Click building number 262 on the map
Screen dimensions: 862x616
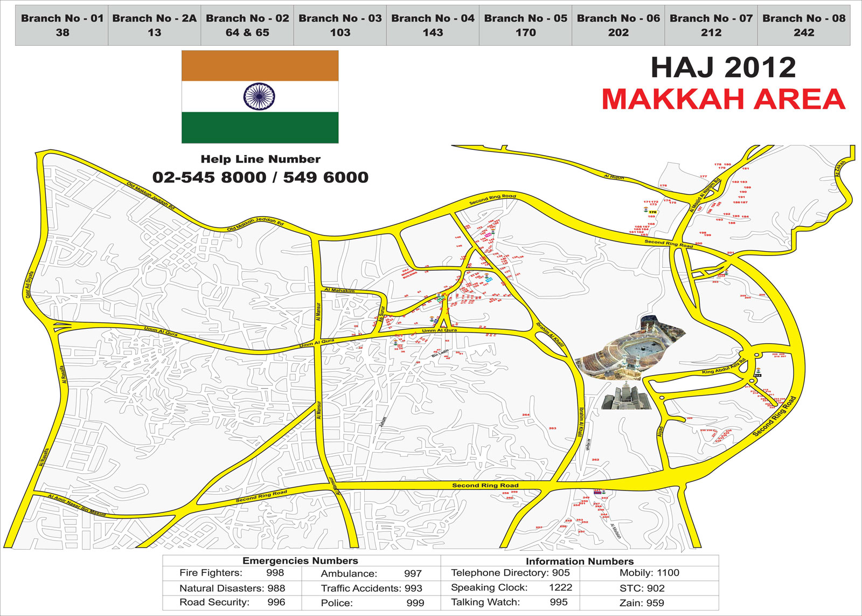click(595, 460)
